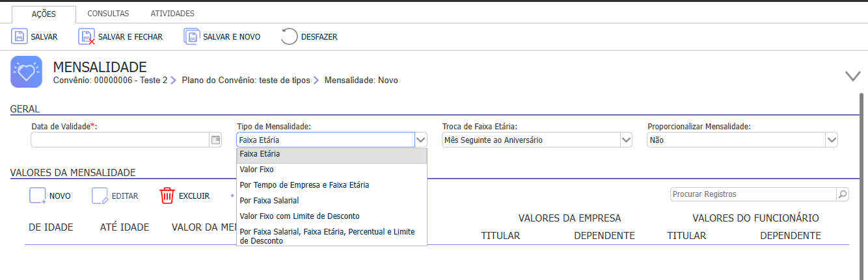Click the Salvar e Novo icon
Image resolution: width=868 pixels, height=280 pixels.
[191, 36]
